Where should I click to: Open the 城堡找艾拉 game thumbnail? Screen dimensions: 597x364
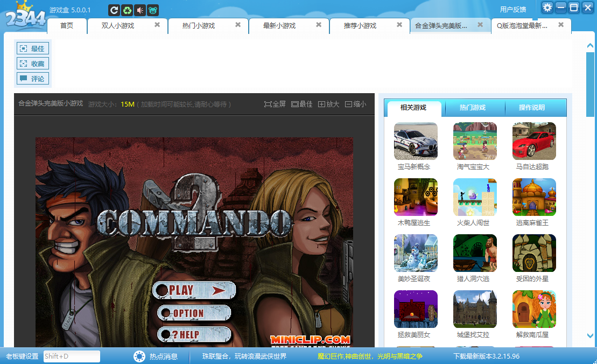coord(475,309)
